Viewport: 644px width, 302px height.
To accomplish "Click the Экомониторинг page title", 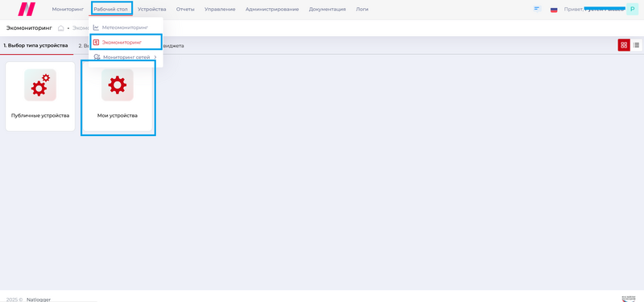I will pos(29,28).
